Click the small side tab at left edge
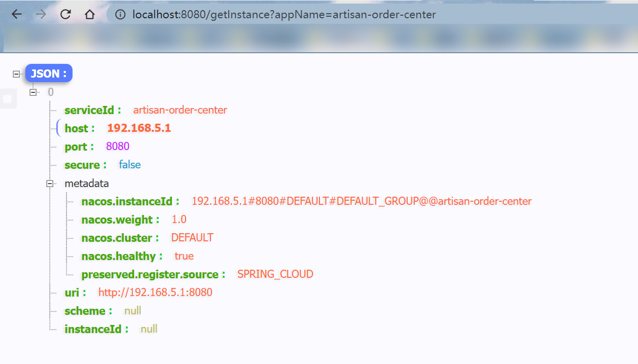Image resolution: width=638 pixels, height=364 pixels. [x=8, y=99]
